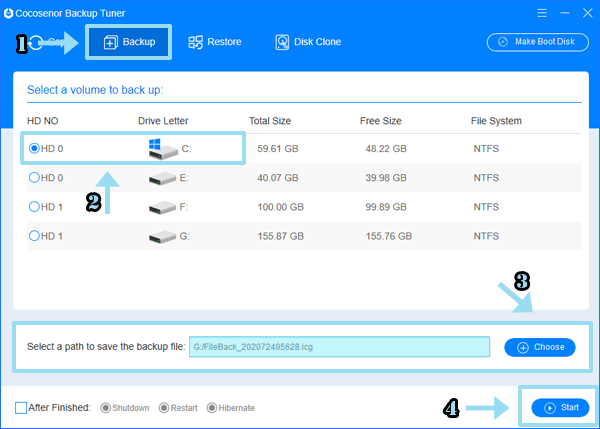
Task: Select the Hibernate radio option
Action: (x=211, y=408)
